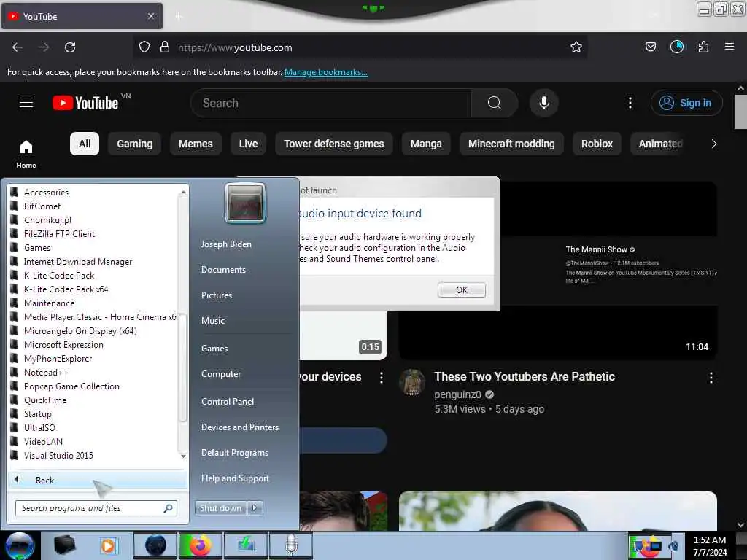Click the YouTube search magnifier button

click(x=494, y=103)
